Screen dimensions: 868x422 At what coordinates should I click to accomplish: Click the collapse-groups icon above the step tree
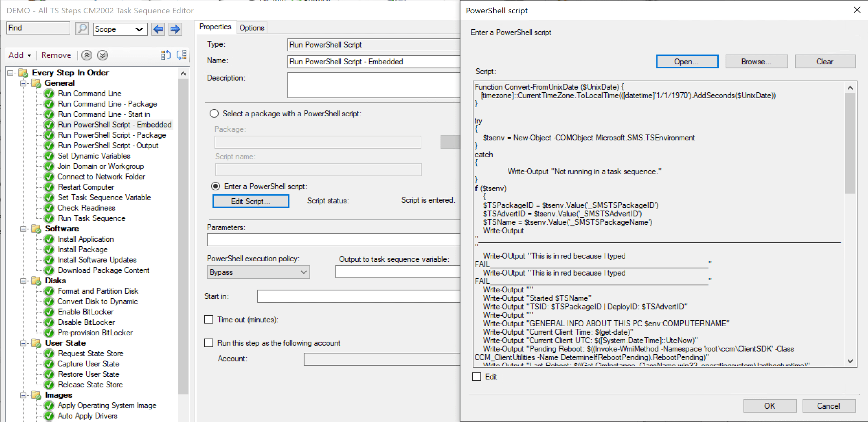(165, 55)
